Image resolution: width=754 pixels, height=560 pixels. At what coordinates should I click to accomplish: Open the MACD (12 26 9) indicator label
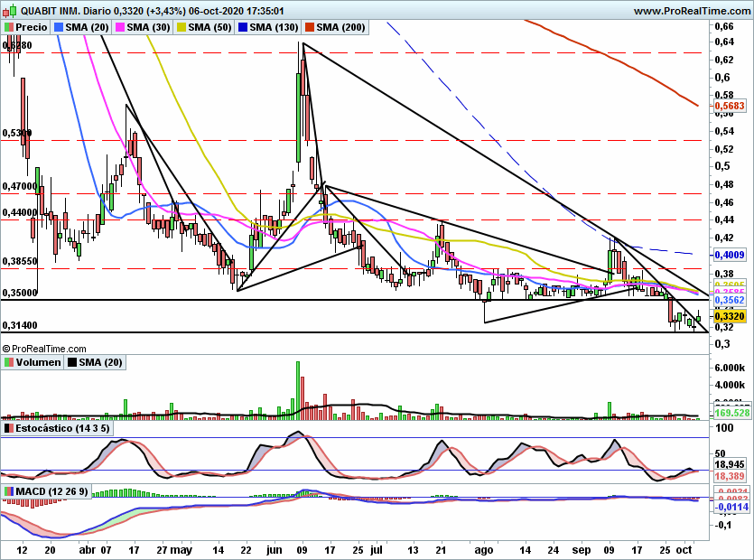[46, 491]
